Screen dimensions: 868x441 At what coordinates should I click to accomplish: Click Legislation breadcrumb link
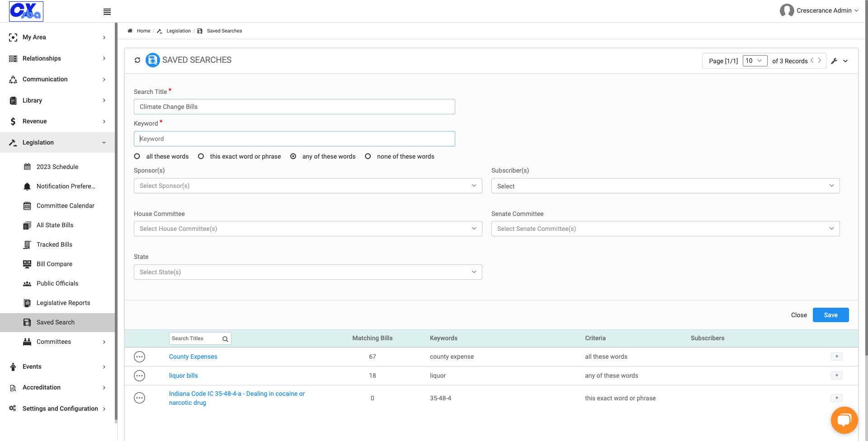(179, 31)
